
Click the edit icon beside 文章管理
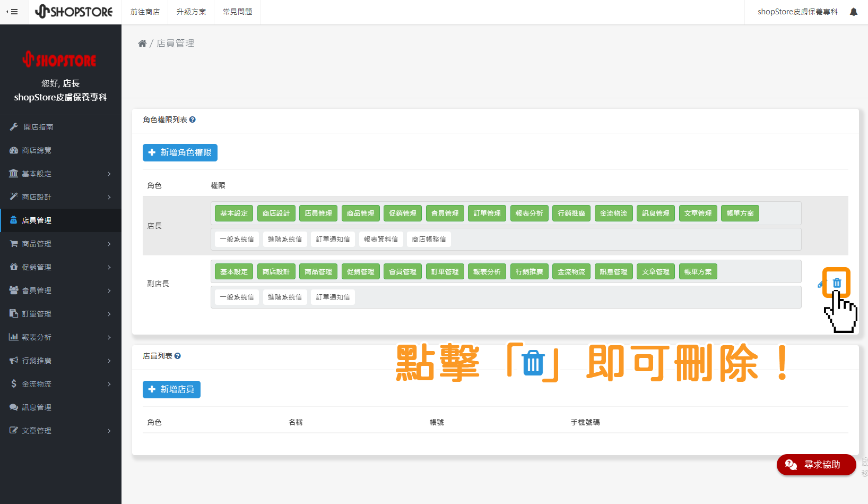click(x=14, y=431)
